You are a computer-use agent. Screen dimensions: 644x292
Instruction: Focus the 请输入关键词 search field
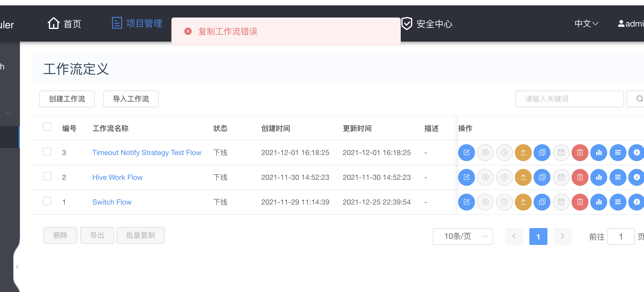[x=569, y=99]
